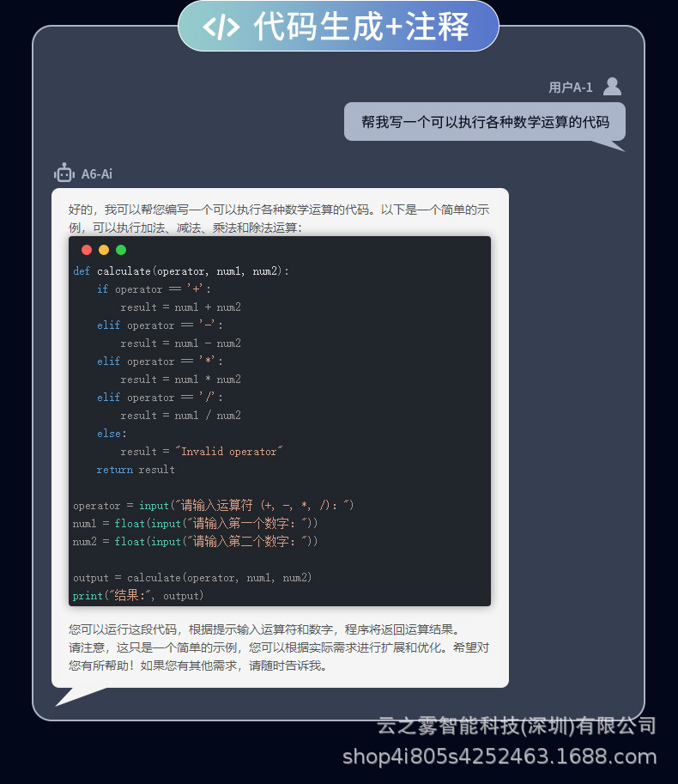The width and height of the screenshot is (678, 784).
Task: Click the yellow dot on code window
Action: [x=104, y=250]
